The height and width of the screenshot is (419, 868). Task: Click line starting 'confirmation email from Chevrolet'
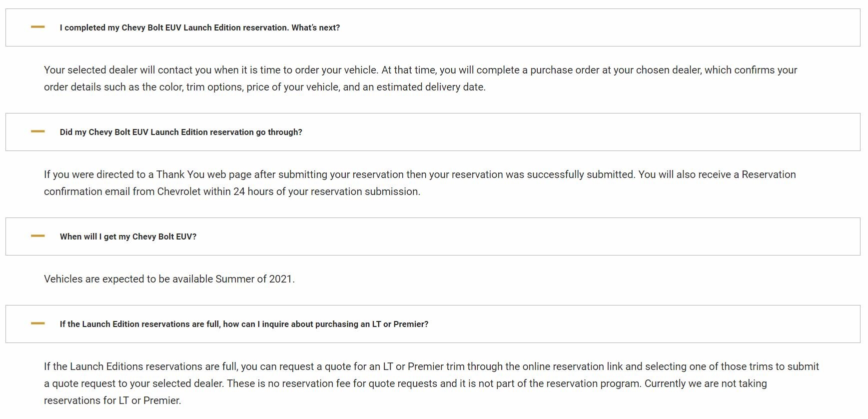(232, 191)
